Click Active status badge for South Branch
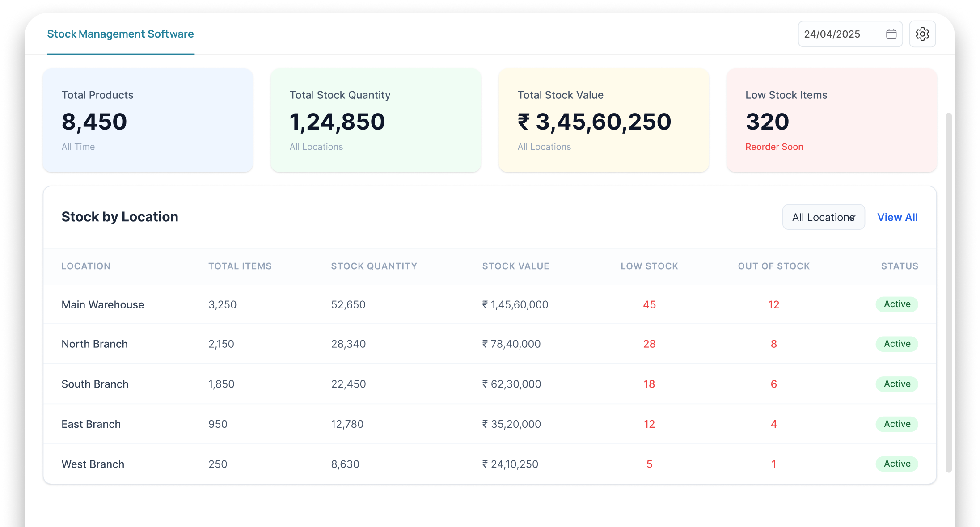The image size is (980, 527). tap(897, 384)
